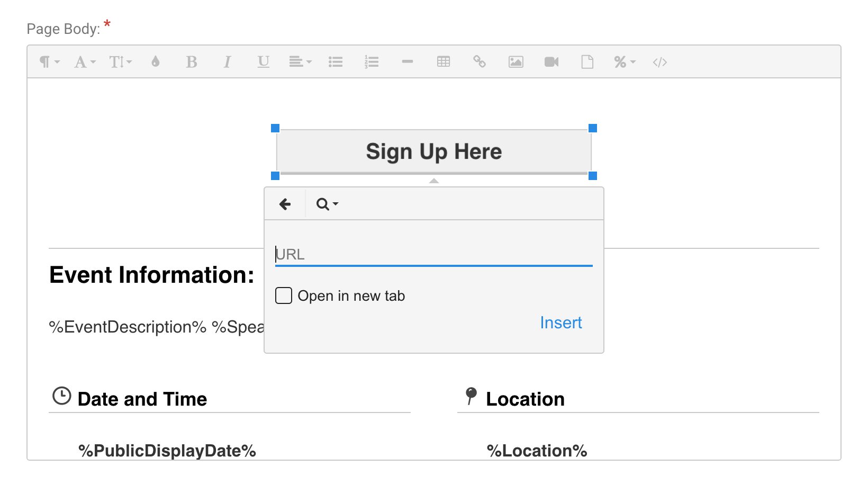Toggle underline formatting
The width and height of the screenshot is (868, 484).
coord(264,62)
